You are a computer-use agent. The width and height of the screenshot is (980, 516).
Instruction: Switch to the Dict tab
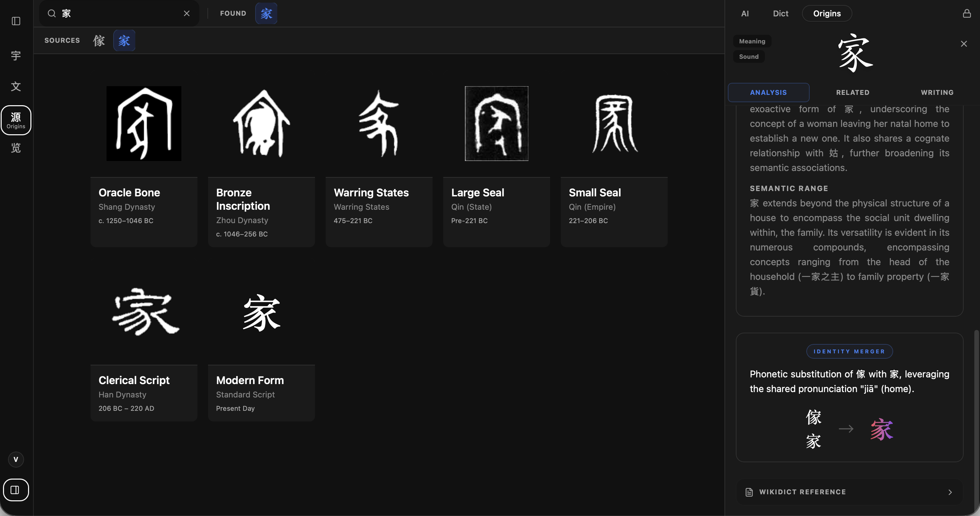tap(780, 13)
